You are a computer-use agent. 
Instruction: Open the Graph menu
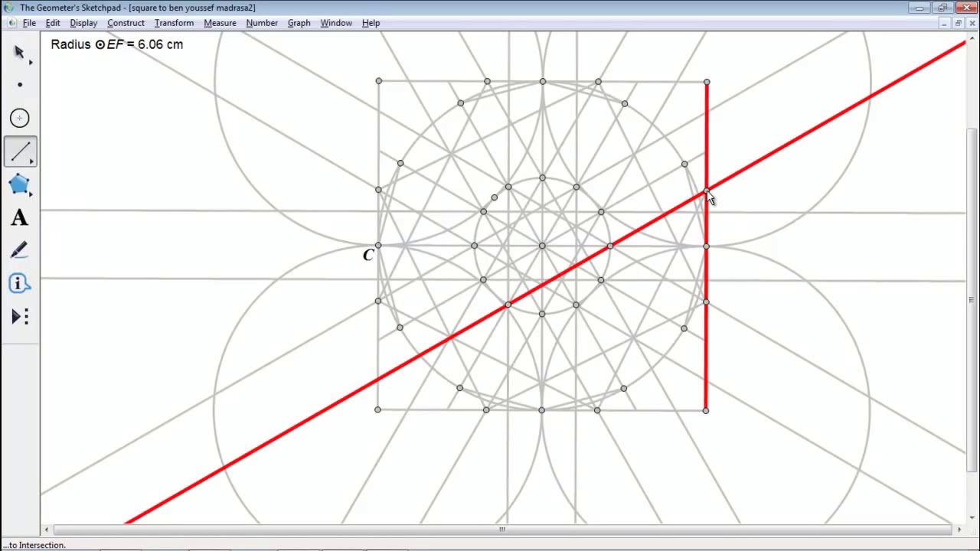299,23
